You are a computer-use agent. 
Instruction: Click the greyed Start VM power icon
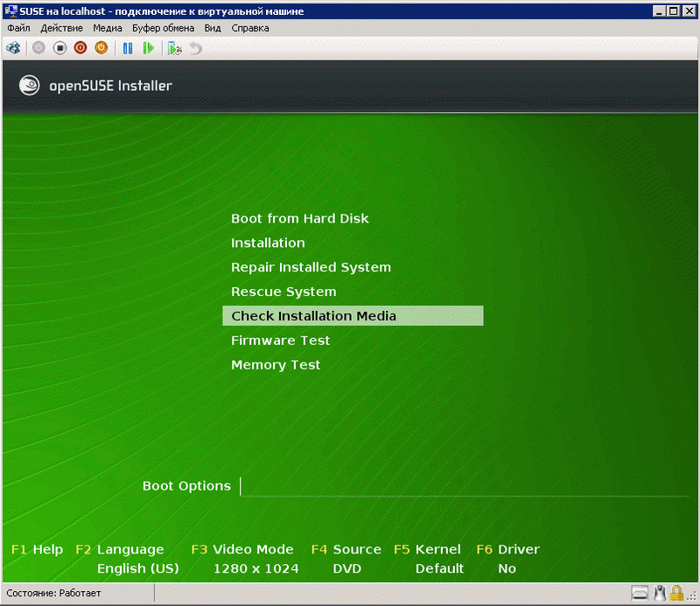(38, 48)
